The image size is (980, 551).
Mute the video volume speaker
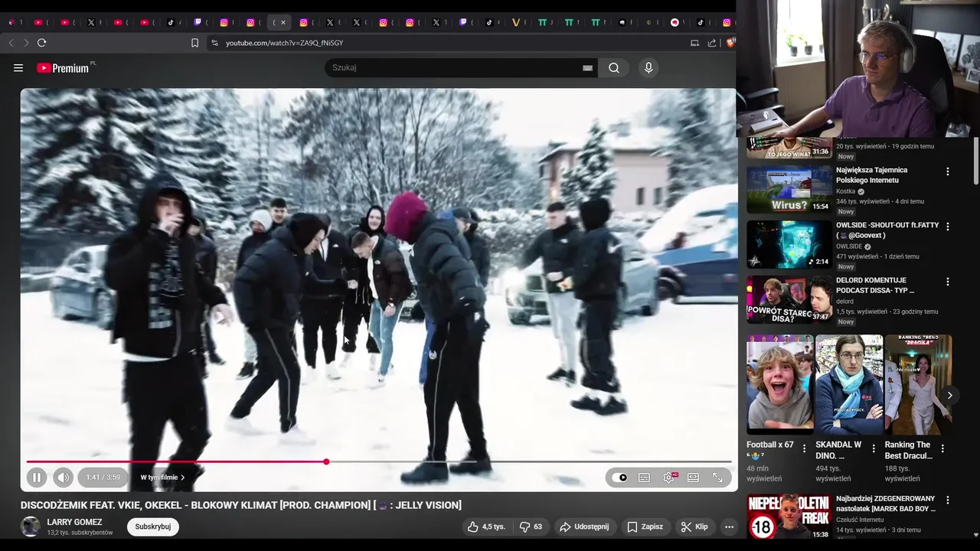point(63,478)
